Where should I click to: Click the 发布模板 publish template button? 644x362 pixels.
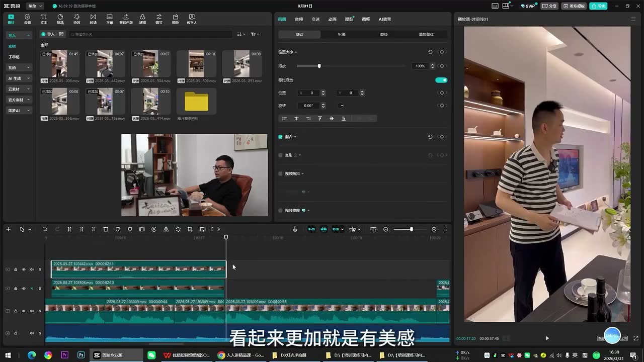(574, 6)
